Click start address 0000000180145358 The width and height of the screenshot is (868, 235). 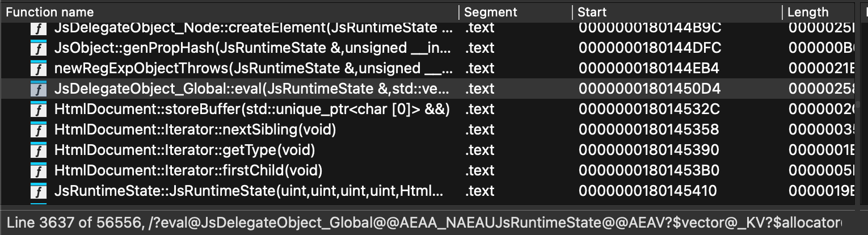click(648, 130)
